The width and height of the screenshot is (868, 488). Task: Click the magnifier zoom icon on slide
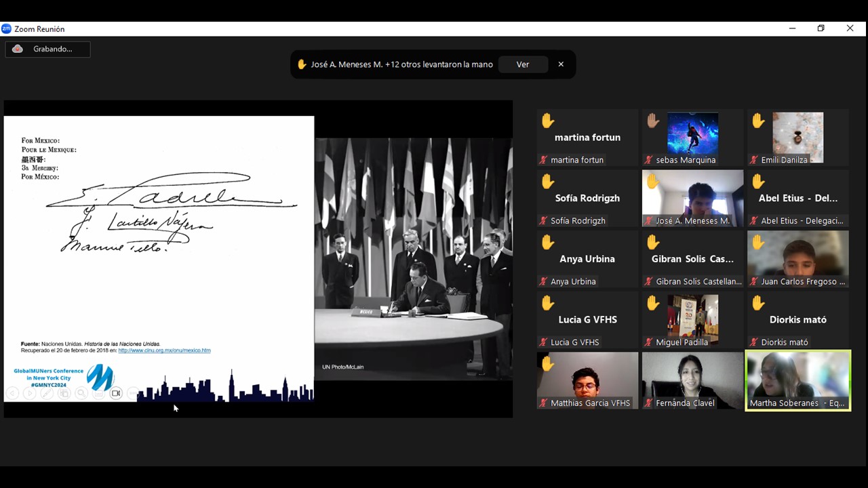click(81, 393)
